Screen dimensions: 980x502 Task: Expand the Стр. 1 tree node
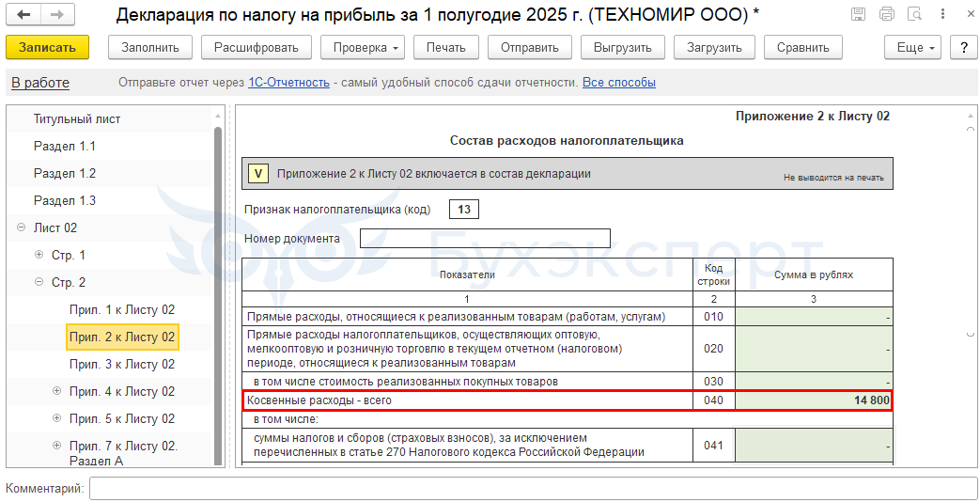coord(39,255)
